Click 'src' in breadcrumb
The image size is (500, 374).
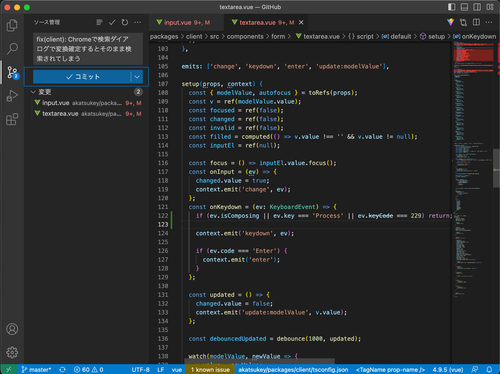tap(214, 36)
